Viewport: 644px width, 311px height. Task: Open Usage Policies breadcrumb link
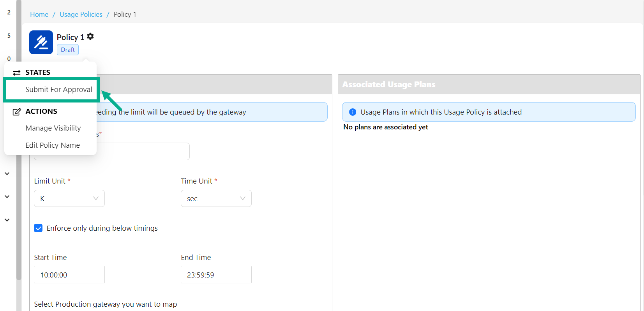[x=81, y=14]
